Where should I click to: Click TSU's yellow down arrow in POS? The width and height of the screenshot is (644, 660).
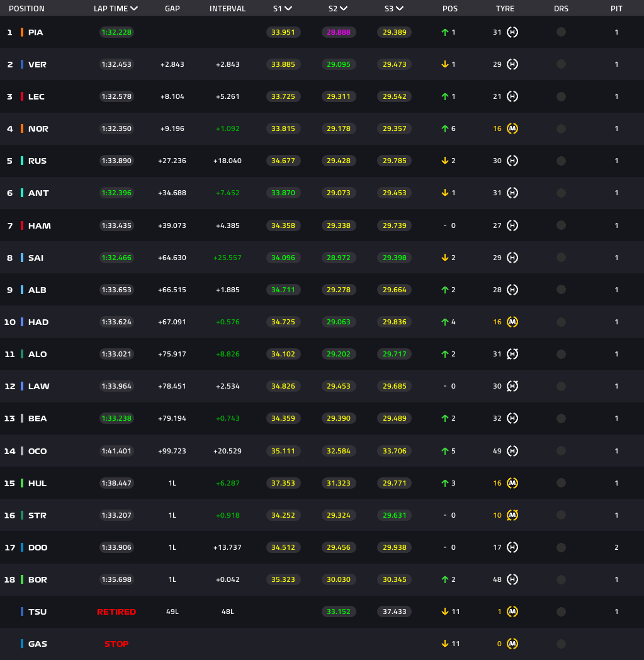pyautogui.click(x=444, y=612)
